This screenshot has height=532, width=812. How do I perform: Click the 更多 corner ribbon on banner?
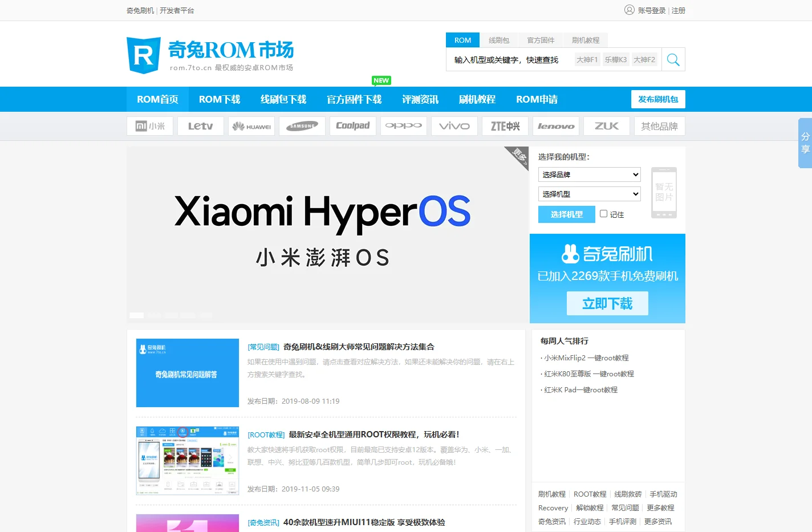click(x=519, y=156)
